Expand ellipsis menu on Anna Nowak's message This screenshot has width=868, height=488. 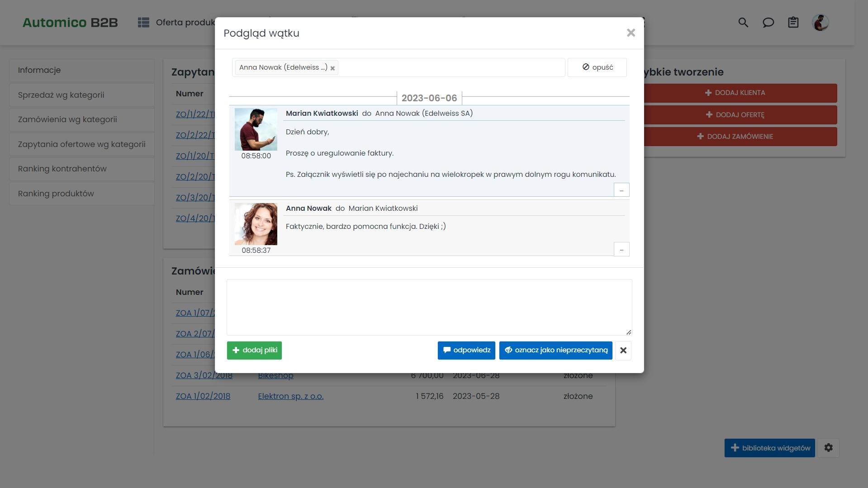tap(621, 249)
